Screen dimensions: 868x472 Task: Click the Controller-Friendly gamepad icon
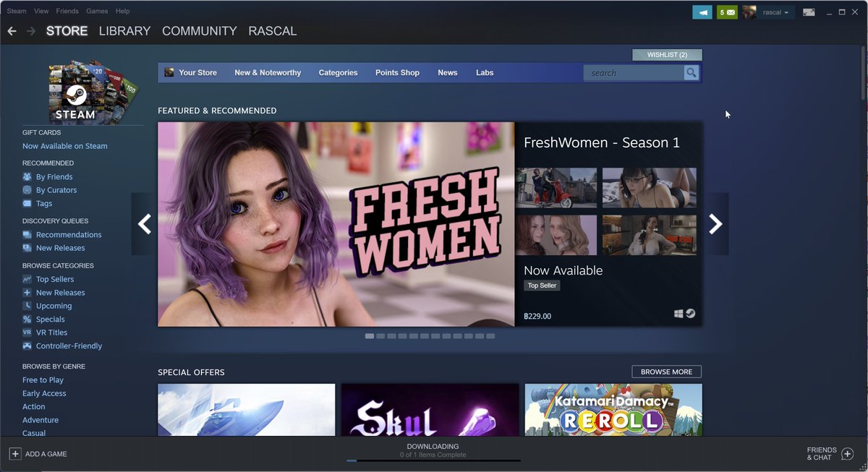[27, 346]
